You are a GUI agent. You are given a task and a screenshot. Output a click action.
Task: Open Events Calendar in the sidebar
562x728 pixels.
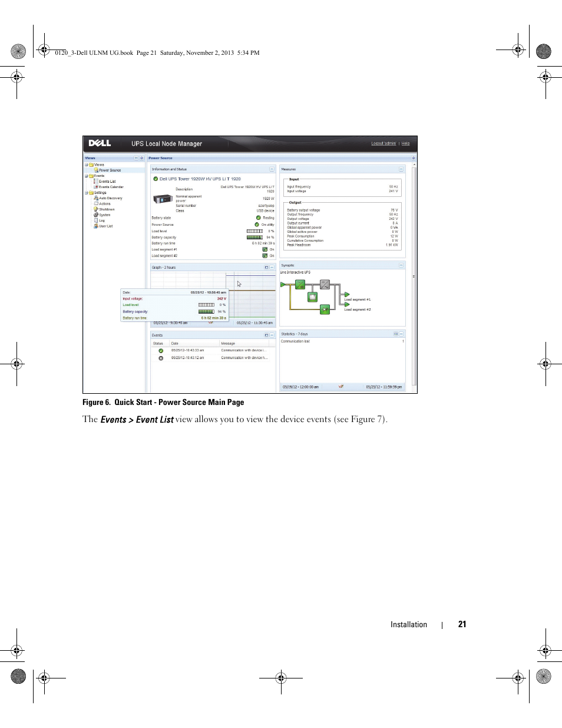tap(111, 187)
